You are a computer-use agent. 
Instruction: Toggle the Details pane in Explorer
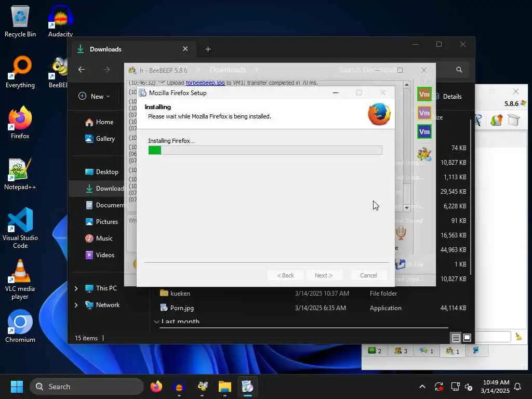pos(448,96)
